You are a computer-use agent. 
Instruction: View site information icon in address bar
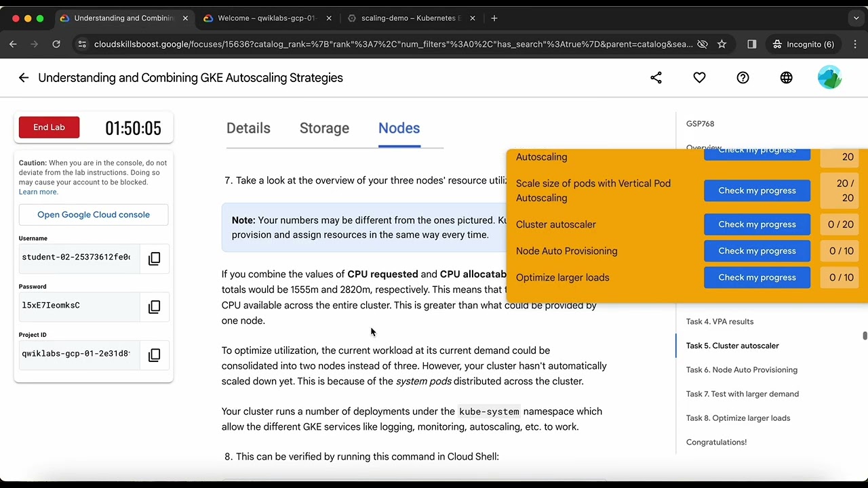[x=82, y=44]
